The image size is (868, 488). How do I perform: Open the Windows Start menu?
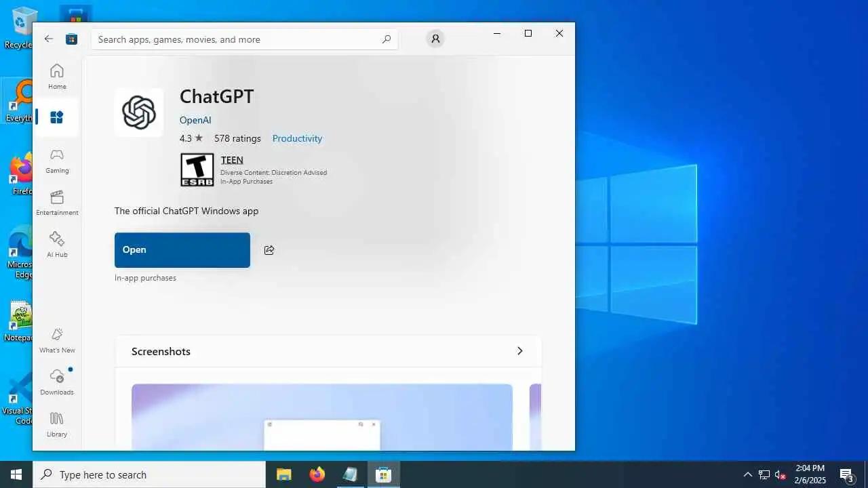pos(16,474)
